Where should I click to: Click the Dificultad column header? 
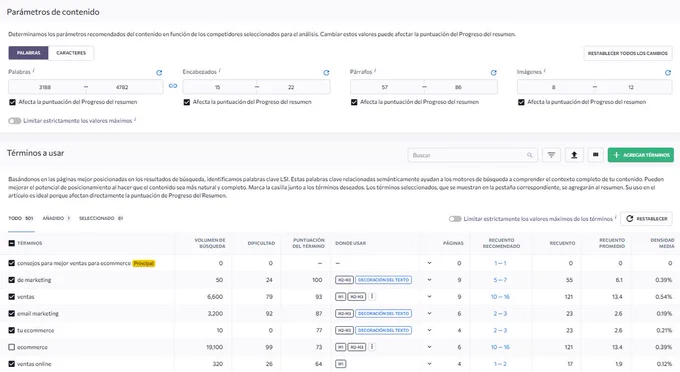pos(261,243)
